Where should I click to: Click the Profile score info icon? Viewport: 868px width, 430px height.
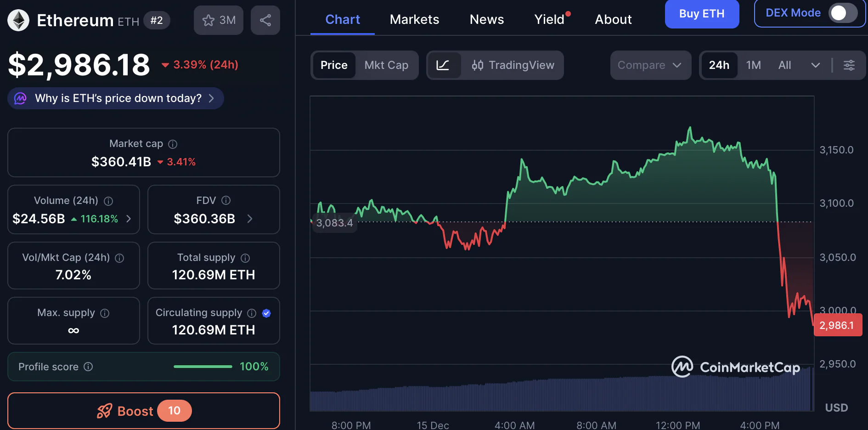[x=88, y=367]
